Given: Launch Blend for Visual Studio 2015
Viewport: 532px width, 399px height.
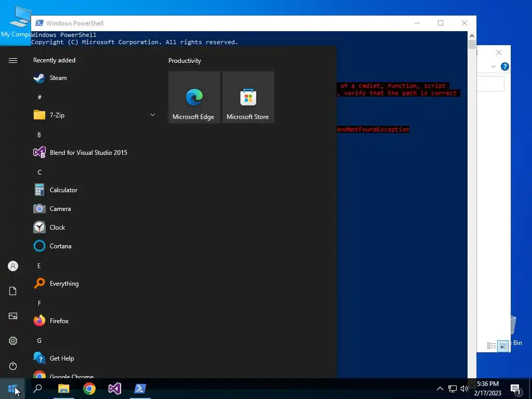Looking at the screenshot, I should pyautogui.click(x=95, y=153).
